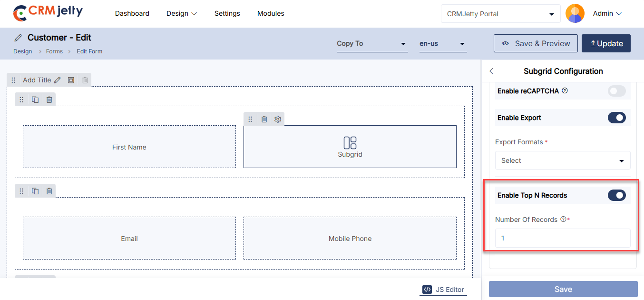Open the Subgrid gear settings icon
644x300 pixels.
tap(278, 119)
